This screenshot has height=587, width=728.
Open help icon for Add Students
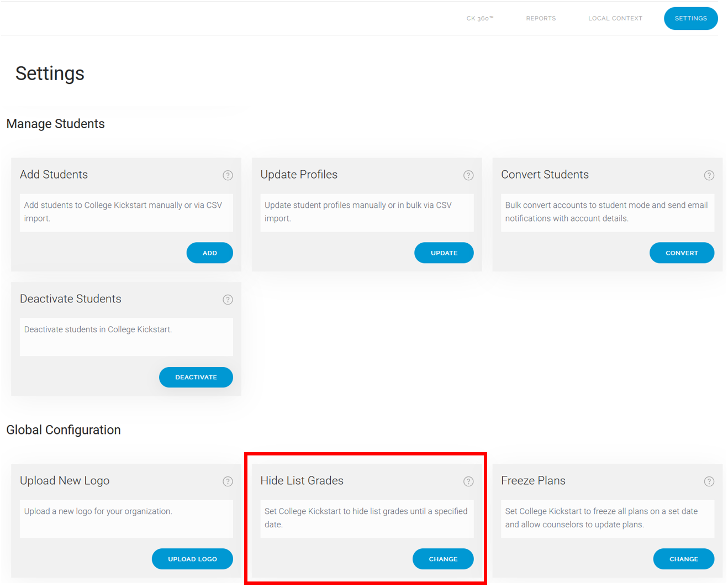click(x=228, y=175)
